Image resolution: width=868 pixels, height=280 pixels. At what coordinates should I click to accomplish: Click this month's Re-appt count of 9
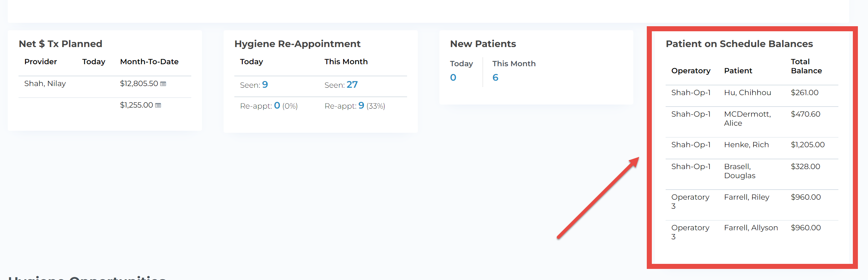[x=361, y=105]
